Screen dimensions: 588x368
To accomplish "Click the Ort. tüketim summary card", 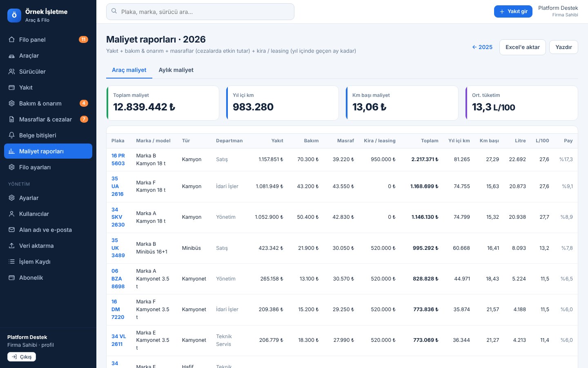I will pos(521,103).
